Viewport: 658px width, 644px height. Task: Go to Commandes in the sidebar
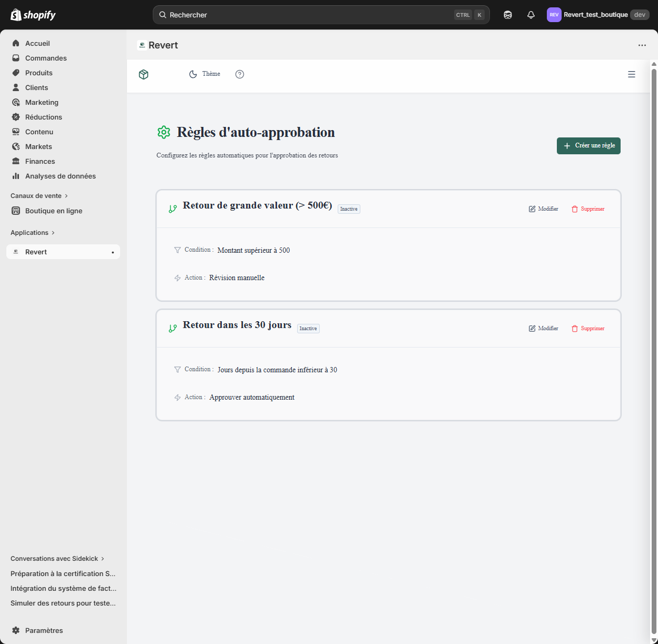(46, 58)
